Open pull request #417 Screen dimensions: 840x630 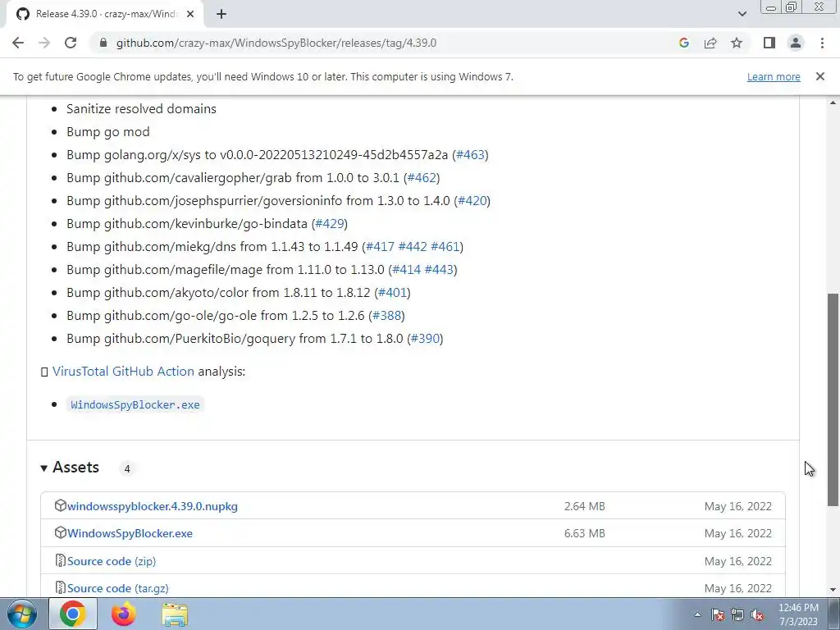[x=380, y=247]
